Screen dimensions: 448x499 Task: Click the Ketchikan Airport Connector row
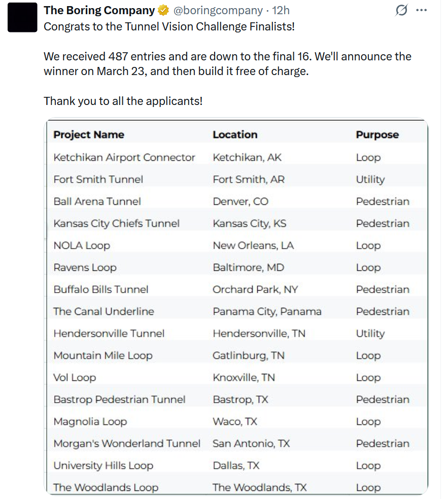pos(124,158)
